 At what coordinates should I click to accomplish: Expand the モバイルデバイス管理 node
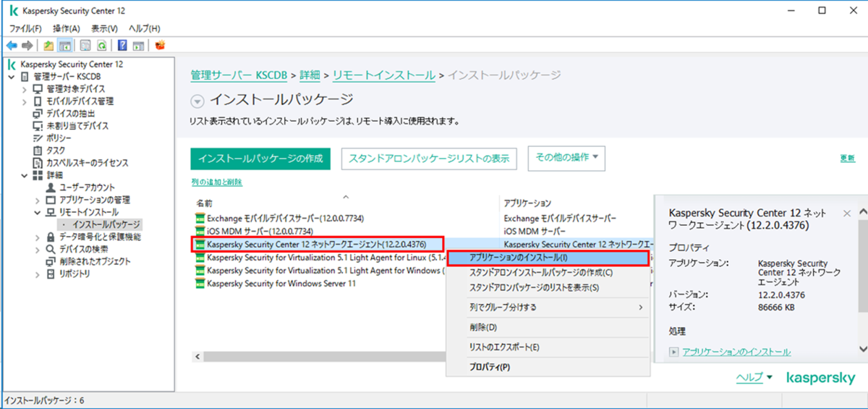tap(24, 101)
